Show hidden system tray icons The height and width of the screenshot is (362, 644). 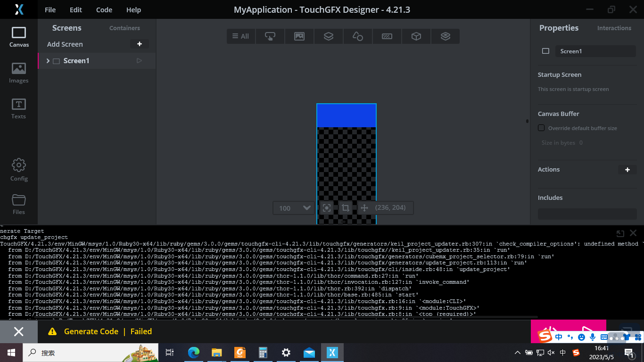pyautogui.click(x=518, y=353)
